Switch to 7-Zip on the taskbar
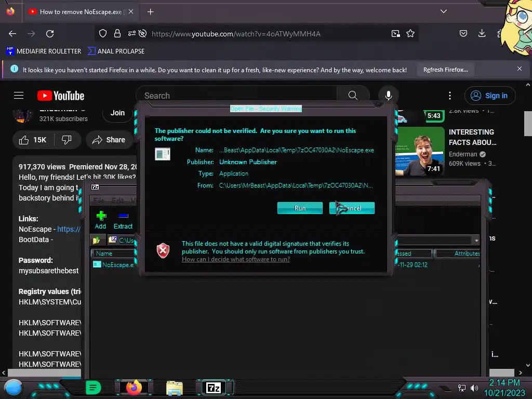This screenshot has height=399, width=532. click(x=214, y=388)
